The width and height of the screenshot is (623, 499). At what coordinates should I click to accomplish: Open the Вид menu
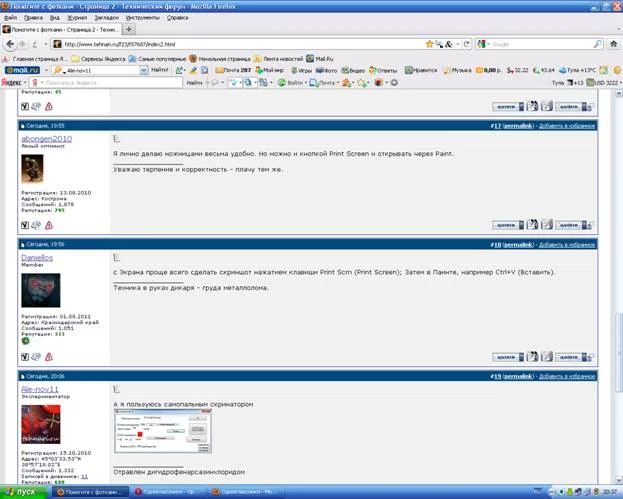(x=55, y=18)
